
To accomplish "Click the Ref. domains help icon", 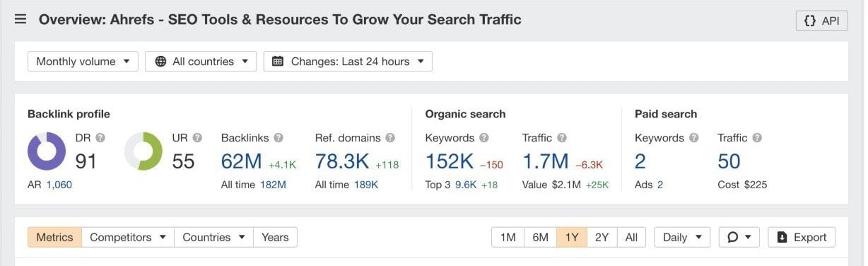I will pyautogui.click(x=390, y=138).
